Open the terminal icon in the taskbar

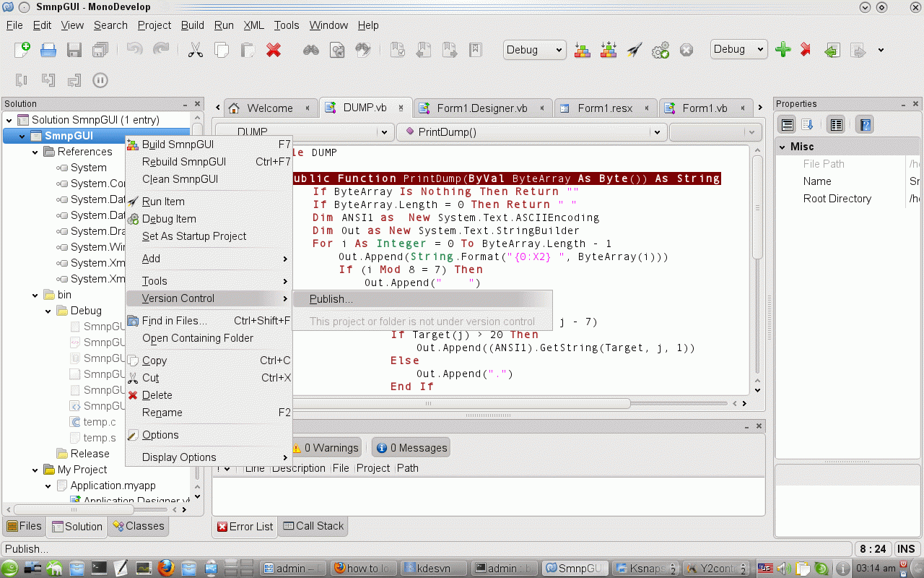click(99, 568)
